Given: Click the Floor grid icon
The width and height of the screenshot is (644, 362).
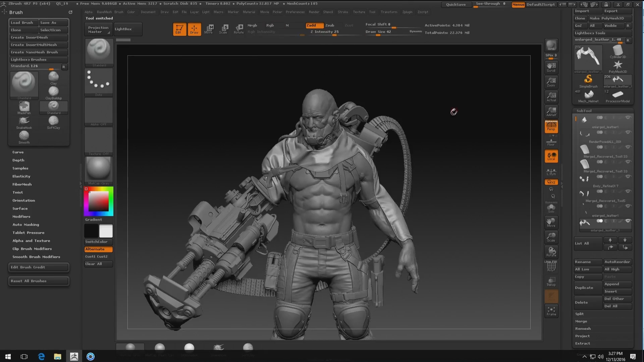Looking at the screenshot, I should pos(551,142).
